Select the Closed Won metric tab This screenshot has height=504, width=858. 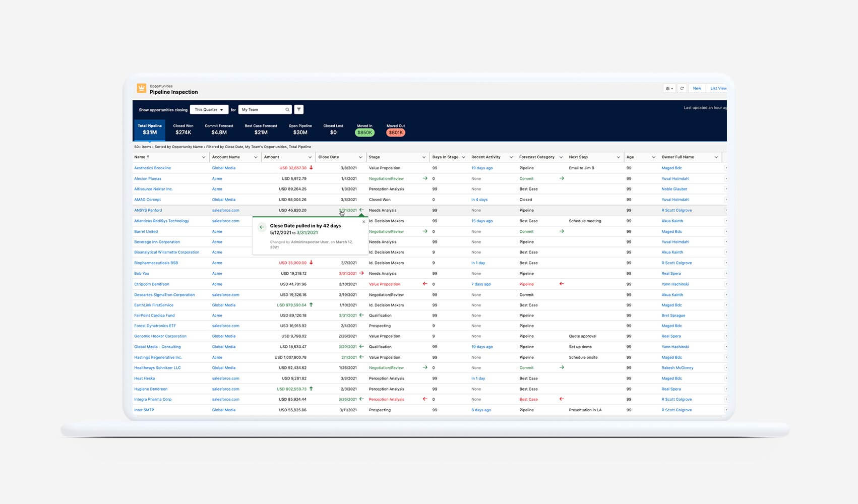coord(183,130)
